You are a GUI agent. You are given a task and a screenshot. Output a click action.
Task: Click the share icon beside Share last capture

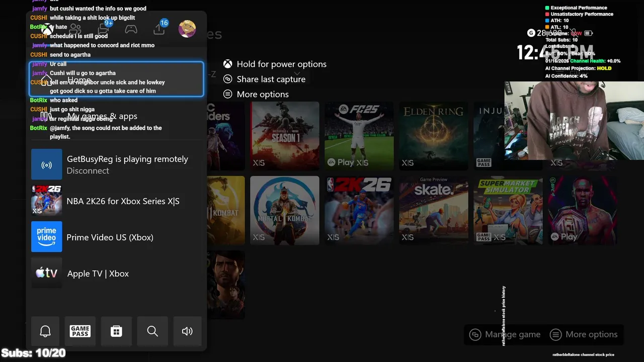pos(228,79)
